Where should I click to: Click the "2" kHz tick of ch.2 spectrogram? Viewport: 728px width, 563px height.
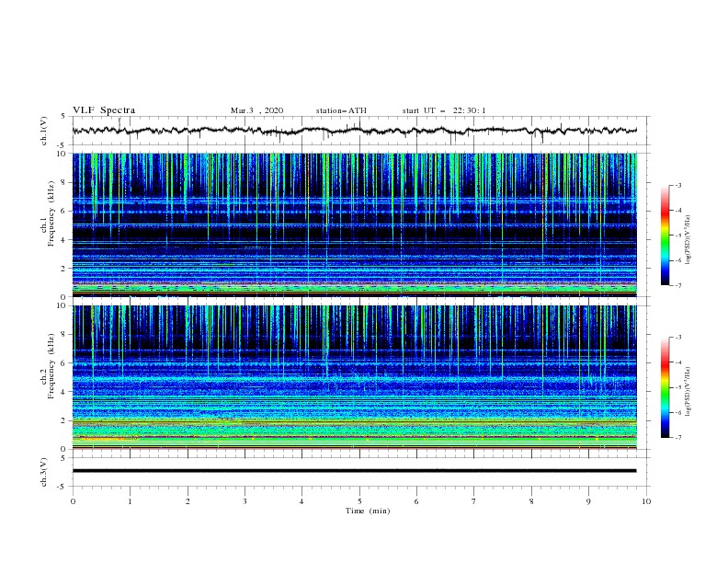point(64,420)
